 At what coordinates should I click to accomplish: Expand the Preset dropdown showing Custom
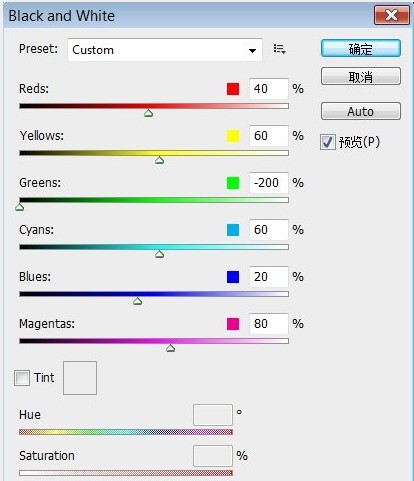click(x=165, y=50)
